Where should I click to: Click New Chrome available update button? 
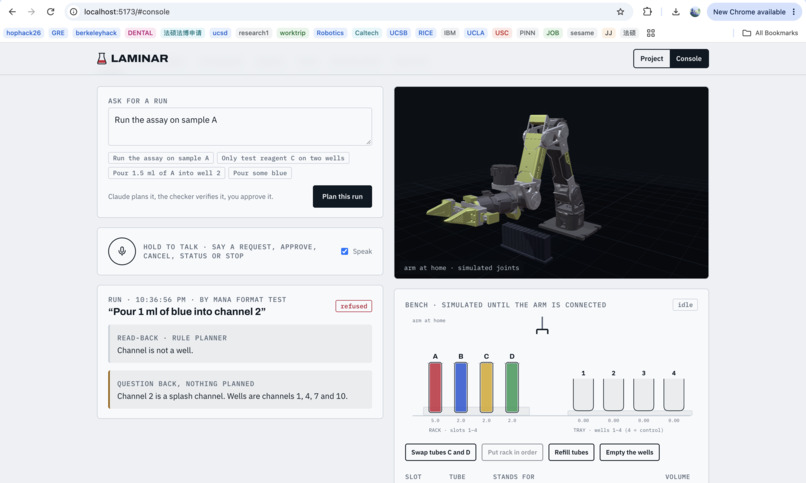(749, 11)
